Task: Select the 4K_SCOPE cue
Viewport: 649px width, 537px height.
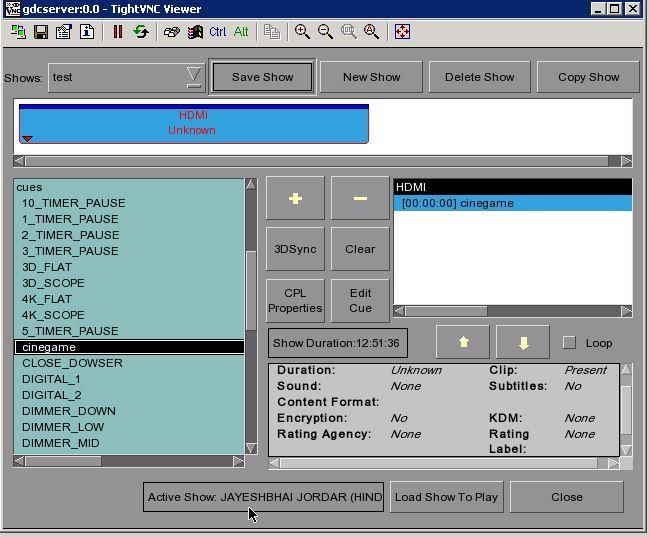Action: [129, 315]
